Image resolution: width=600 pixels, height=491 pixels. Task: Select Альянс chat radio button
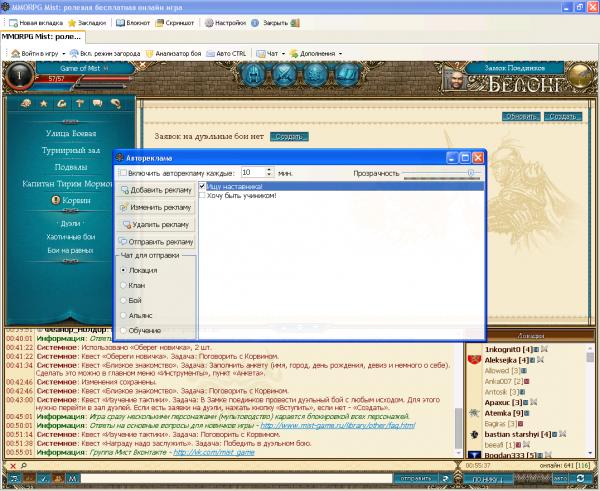click(123, 315)
